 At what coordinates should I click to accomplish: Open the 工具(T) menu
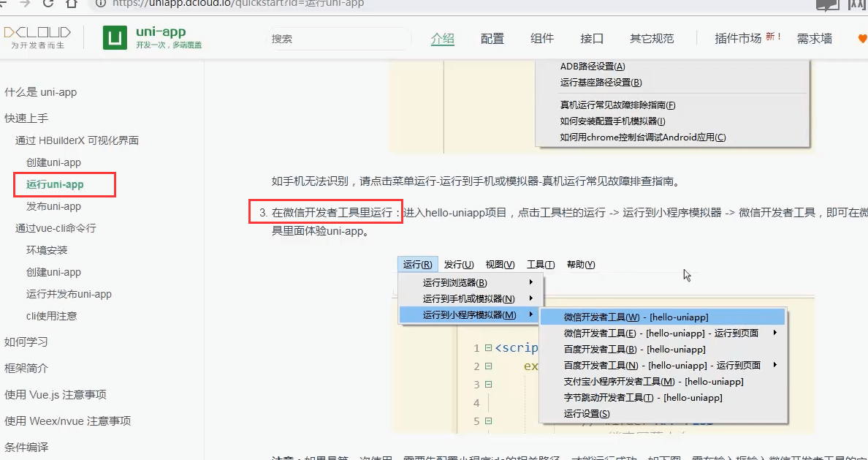pos(541,264)
